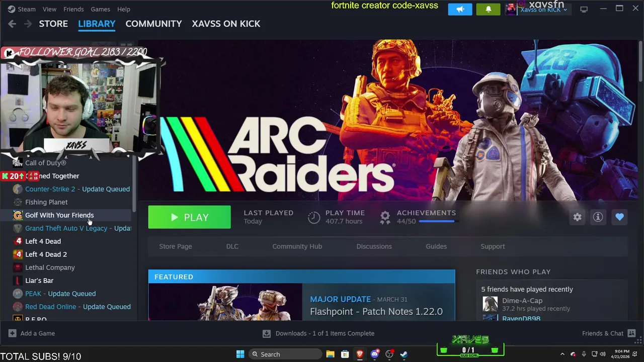Click the Grand Theft Auto V Legacy icon
The width and height of the screenshot is (644, 362).
pos(18,228)
